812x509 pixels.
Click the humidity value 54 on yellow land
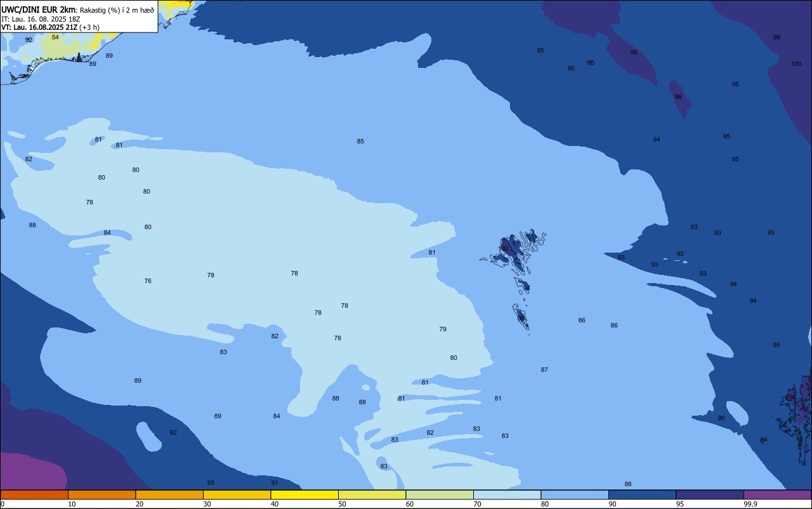coord(55,37)
